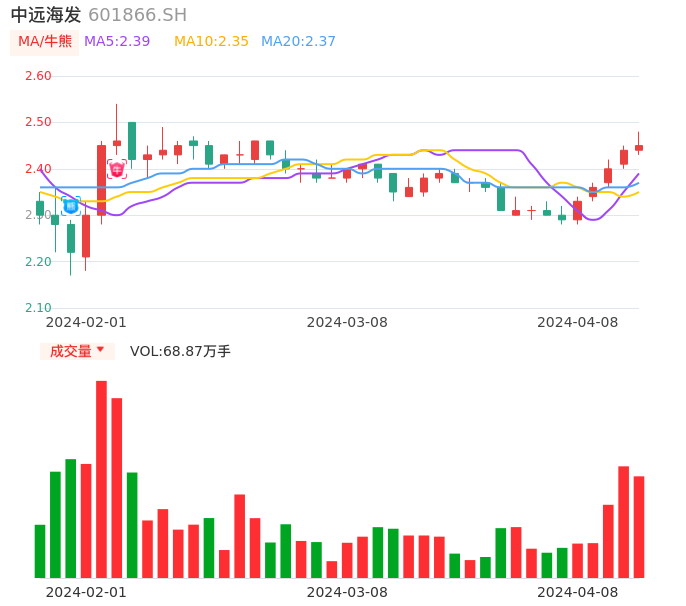This screenshot has width=686, height=606.
Task: Click the 2024-03-08 date label under candlestick chart
Action: click(x=347, y=322)
